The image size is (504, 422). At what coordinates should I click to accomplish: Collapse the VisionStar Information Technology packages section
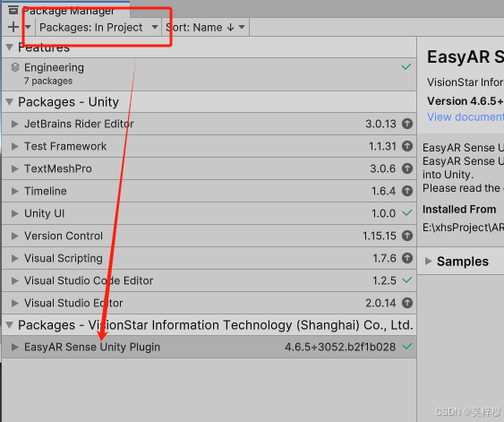10,325
